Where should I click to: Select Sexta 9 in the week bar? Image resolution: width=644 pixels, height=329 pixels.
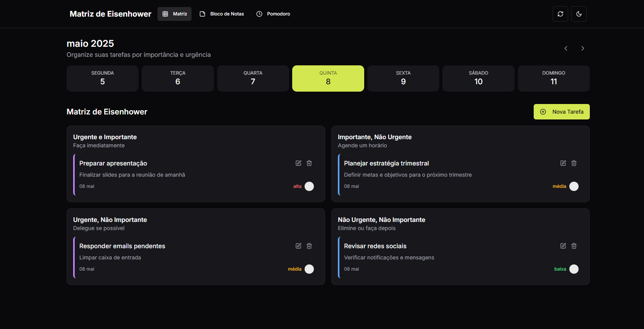[403, 78]
